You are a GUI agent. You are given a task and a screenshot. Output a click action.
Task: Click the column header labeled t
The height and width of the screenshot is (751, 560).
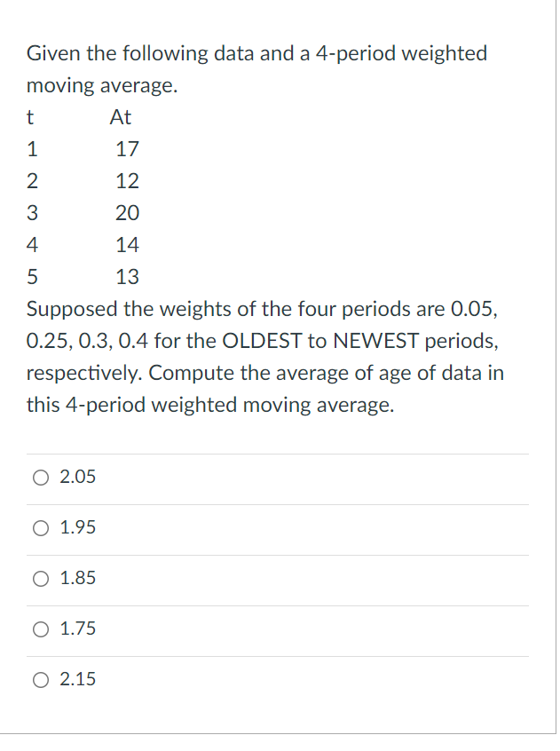click(x=30, y=116)
